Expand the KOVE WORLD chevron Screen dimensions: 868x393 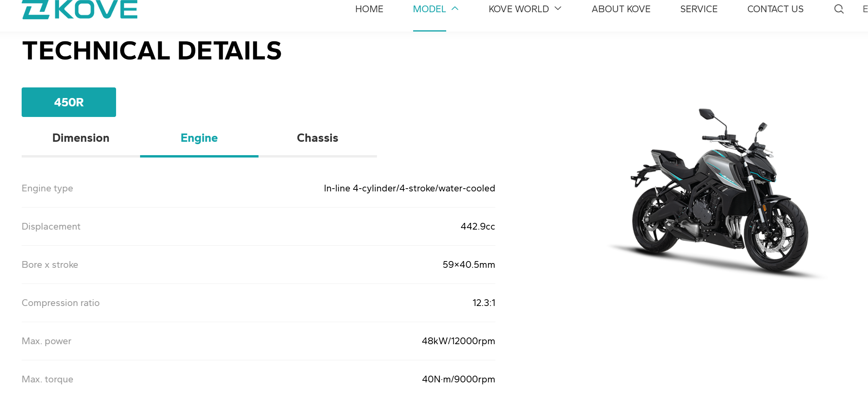click(558, 8)
